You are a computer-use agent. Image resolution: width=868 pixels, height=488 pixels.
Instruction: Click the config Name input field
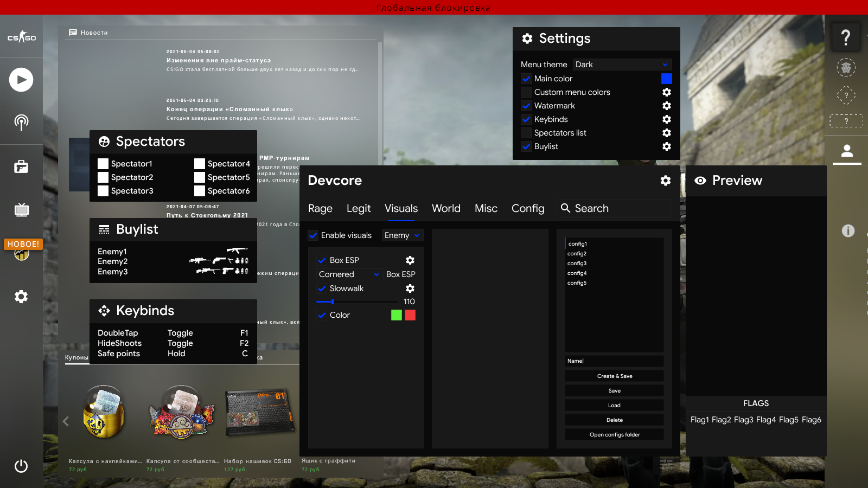point(614,361)
